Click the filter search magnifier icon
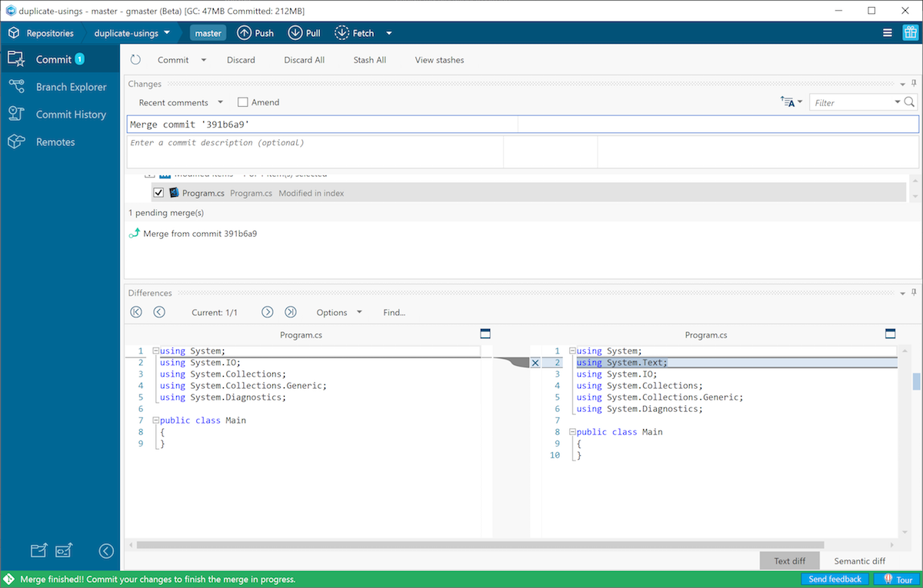The image size is (923, 588). [910, 102]
